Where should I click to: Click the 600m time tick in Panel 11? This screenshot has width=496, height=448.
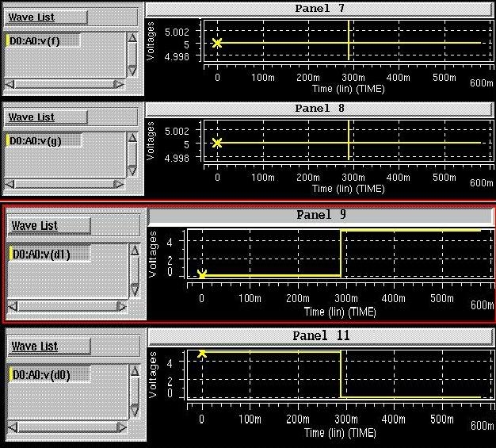point(482,426)
